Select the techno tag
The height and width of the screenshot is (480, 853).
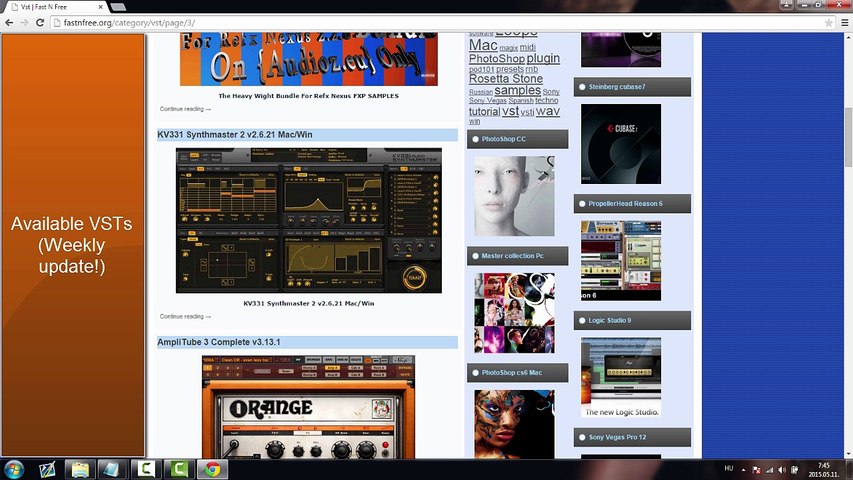point(546,100)
